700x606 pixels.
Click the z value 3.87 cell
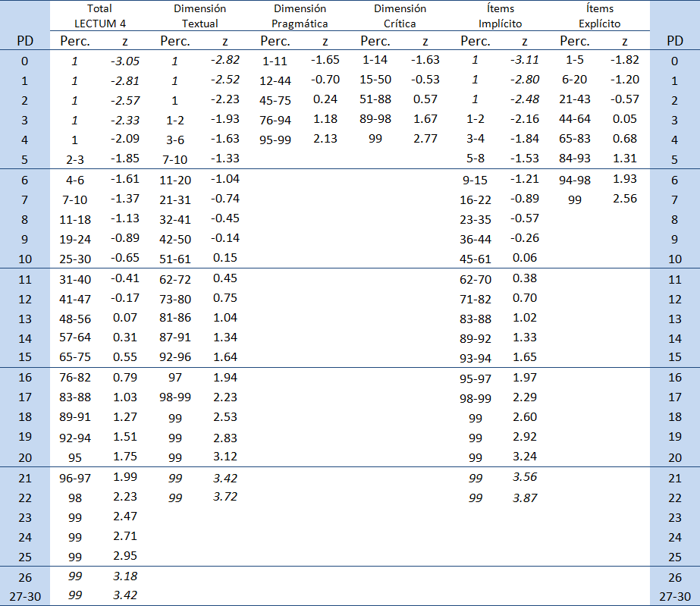point(525,498)
